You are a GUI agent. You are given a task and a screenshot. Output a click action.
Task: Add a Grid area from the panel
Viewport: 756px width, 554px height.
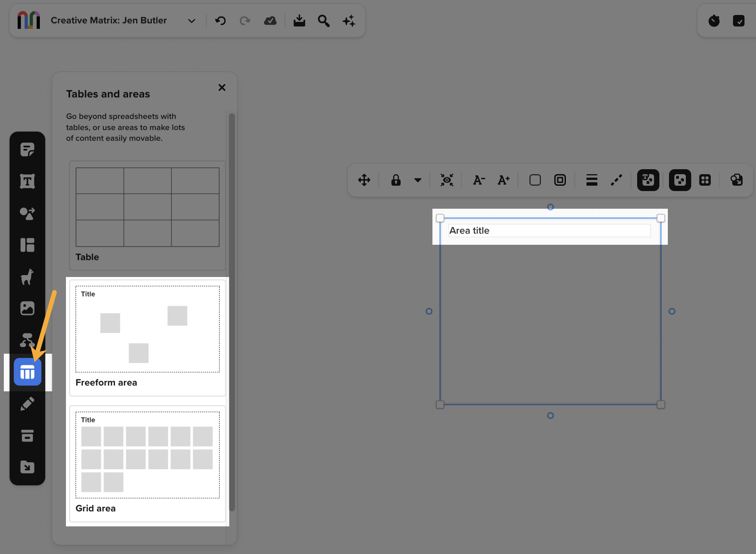(x=148, y=464)
